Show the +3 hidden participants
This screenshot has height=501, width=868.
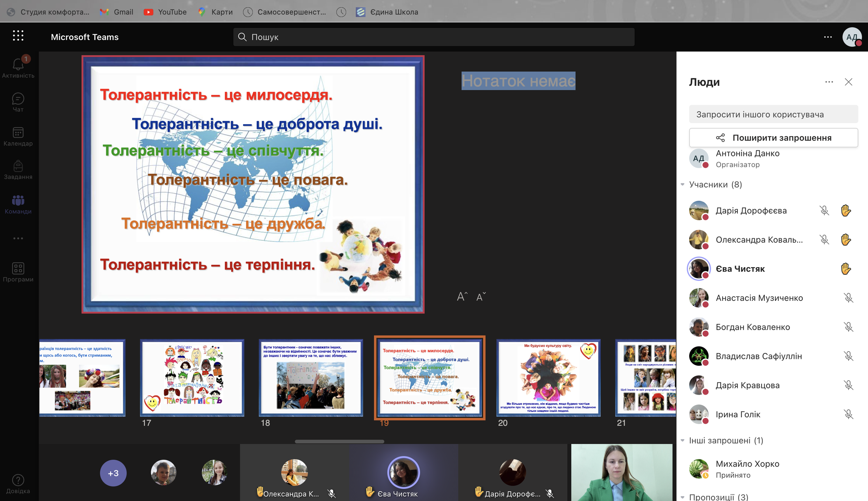click(113, 473)
